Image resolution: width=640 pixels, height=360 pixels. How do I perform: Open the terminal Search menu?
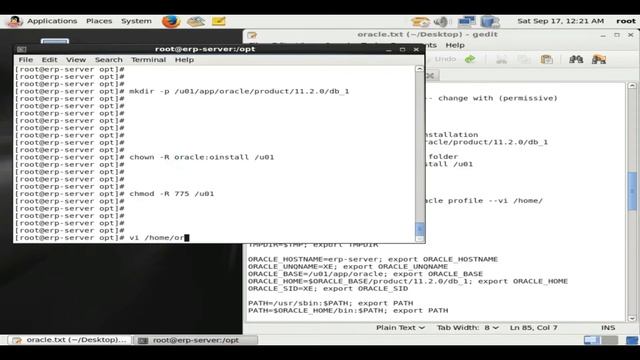[x=109, y=60]
